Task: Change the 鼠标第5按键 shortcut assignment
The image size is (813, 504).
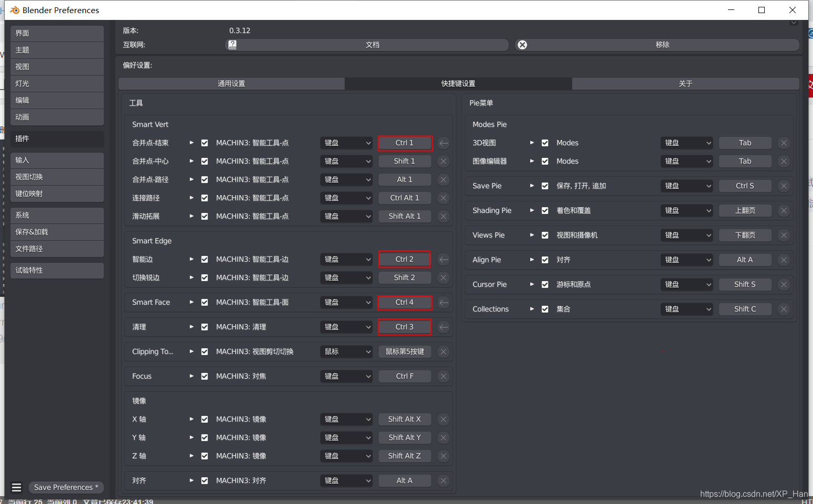Action: click(x=404, y=351)
